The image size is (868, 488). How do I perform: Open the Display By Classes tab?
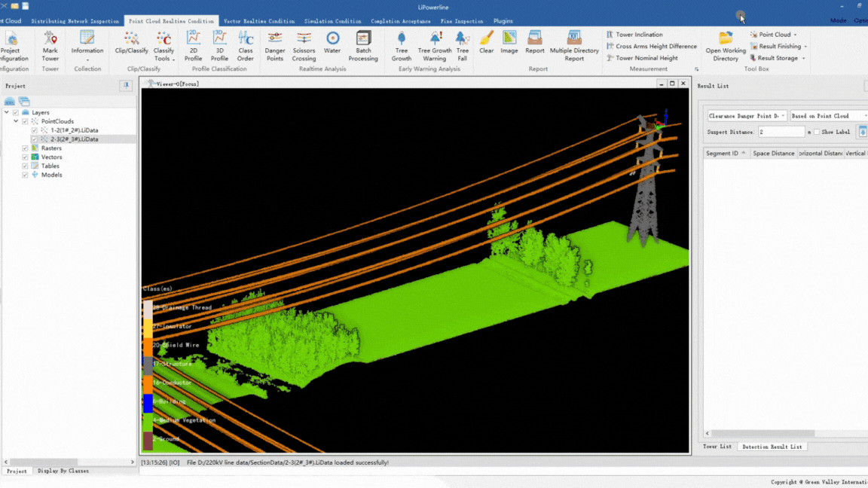pos(63,471)
